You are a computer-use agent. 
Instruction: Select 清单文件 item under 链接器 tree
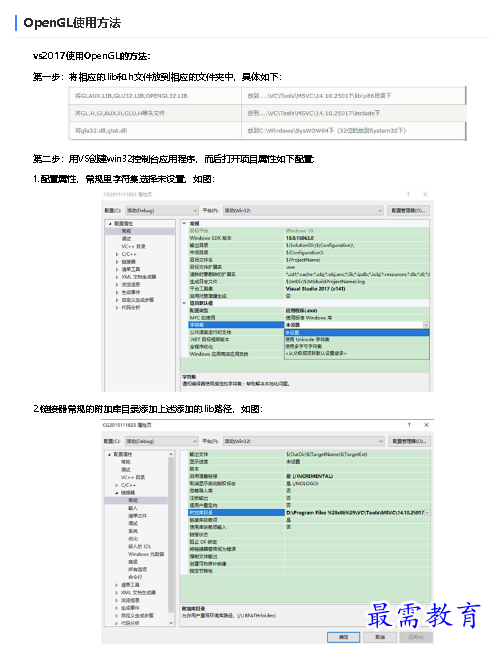point(137,516)
